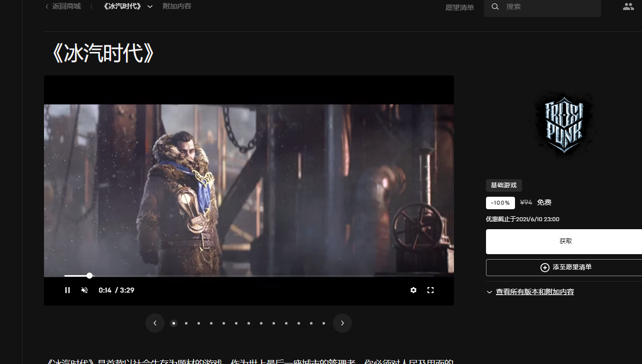This screenshot has width=642, height=364.
Task: Click the -100% discount badge
Action: pyautogui.click(x=500, y=203)
